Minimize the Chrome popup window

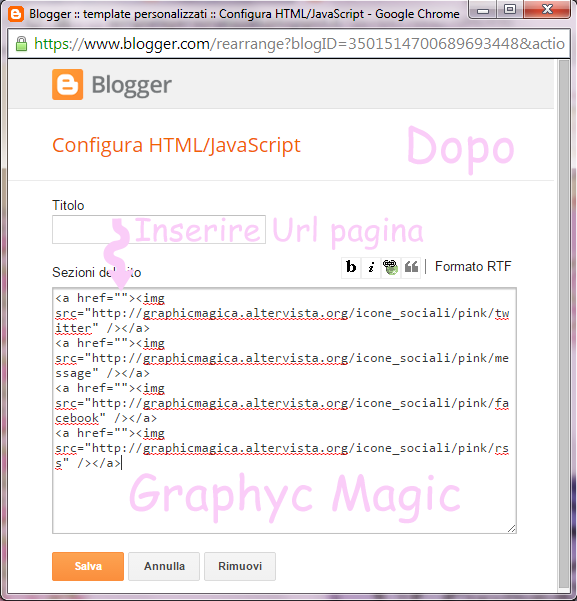coord(483,10)
